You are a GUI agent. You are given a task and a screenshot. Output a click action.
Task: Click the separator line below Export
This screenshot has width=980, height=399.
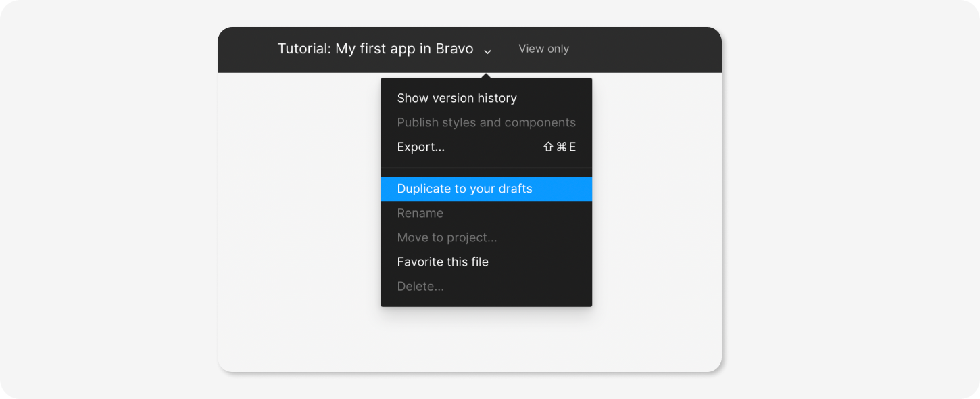tap(486, 168)
